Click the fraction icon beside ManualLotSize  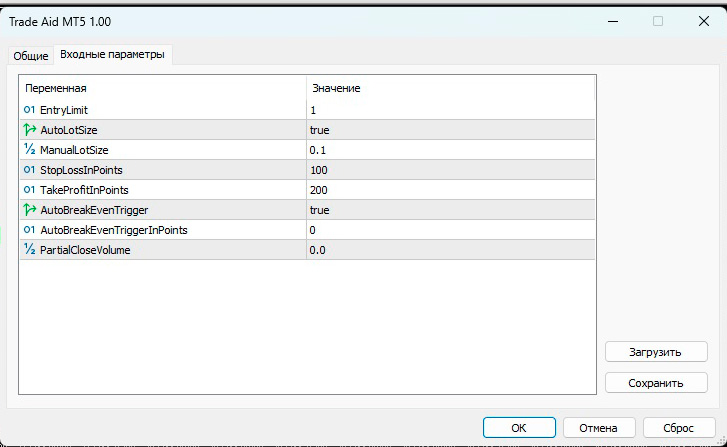pos(29,150)
